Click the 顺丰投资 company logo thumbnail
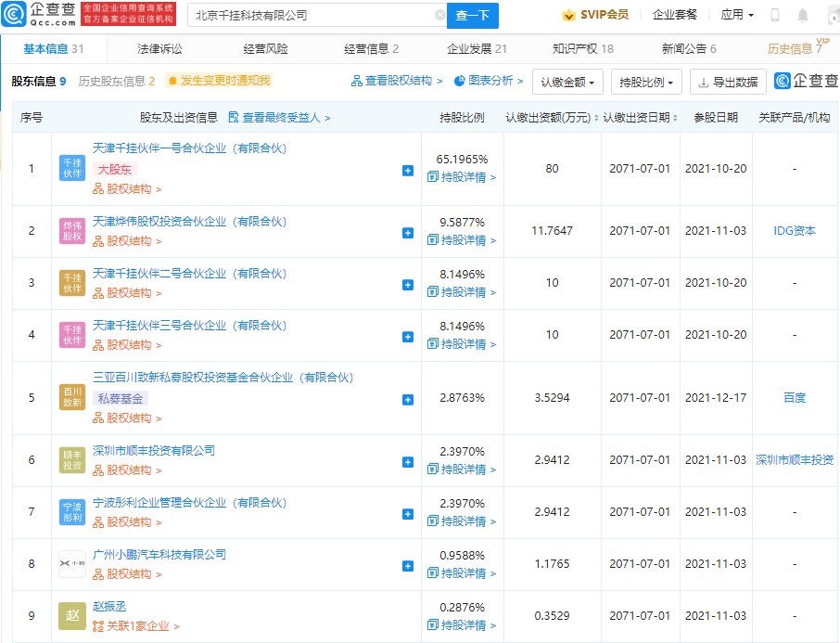Viewport: 840px width, 643px height. point(71,460)
